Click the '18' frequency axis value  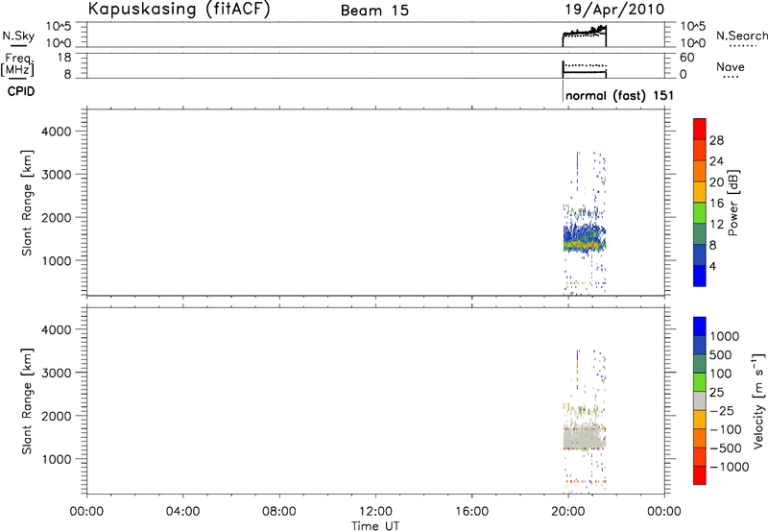[64, 58]
